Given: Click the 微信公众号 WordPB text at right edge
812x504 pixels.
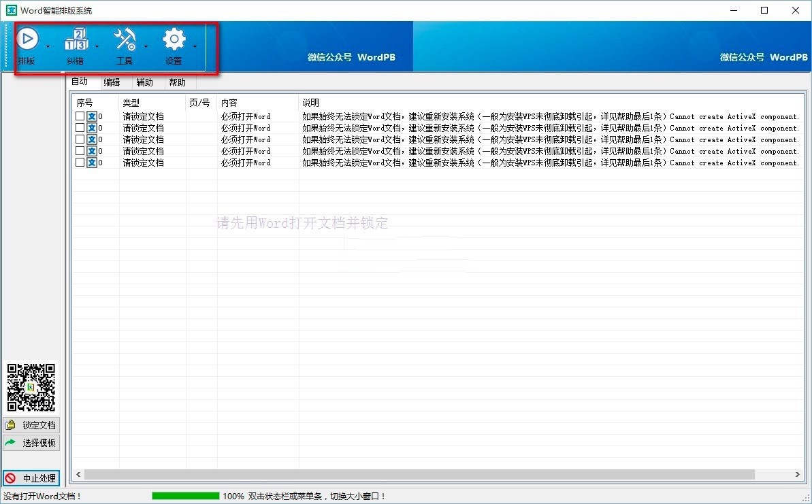Looking at the screenshot, I should pos(764,57).
